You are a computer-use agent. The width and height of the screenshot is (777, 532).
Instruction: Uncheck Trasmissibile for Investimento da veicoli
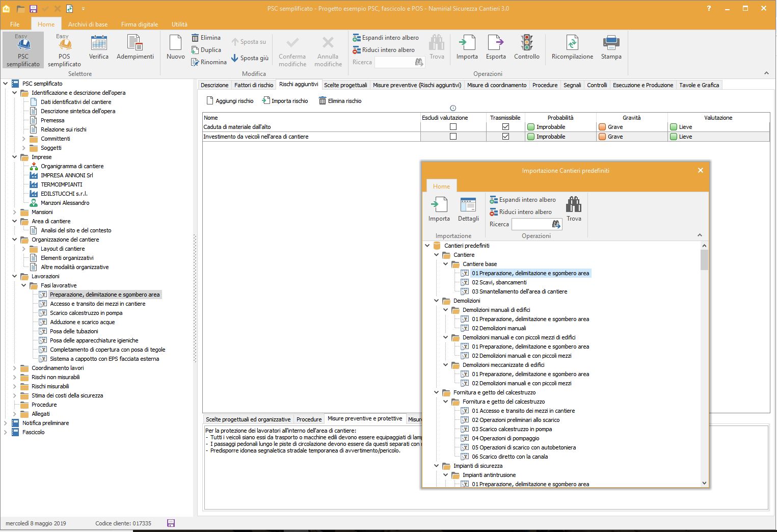point(505,137)
